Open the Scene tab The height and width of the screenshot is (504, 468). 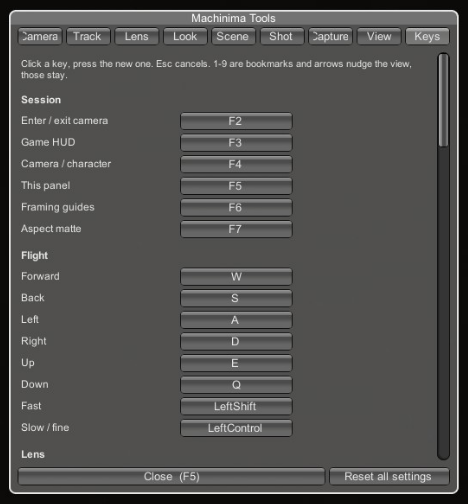[234, 36]
